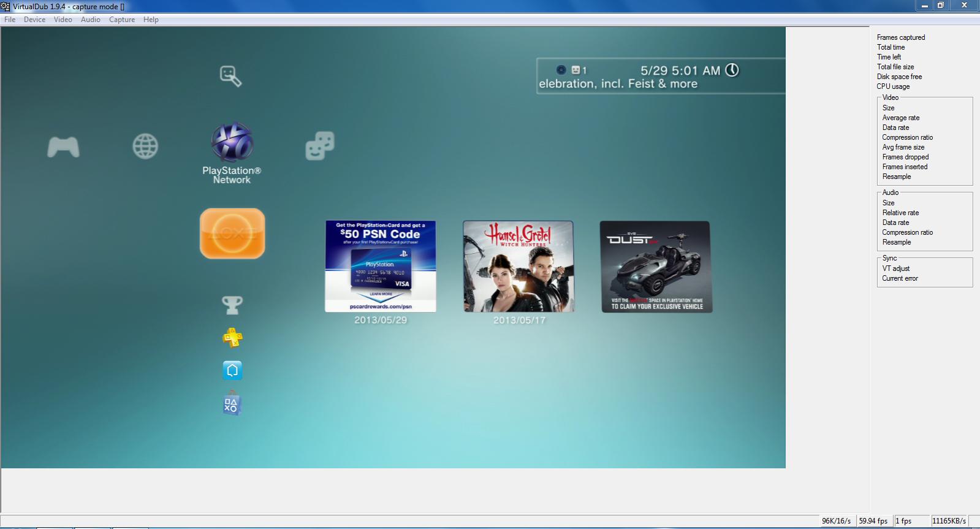Click the Time left label
The image size is (980, 529).
point(889,57)
